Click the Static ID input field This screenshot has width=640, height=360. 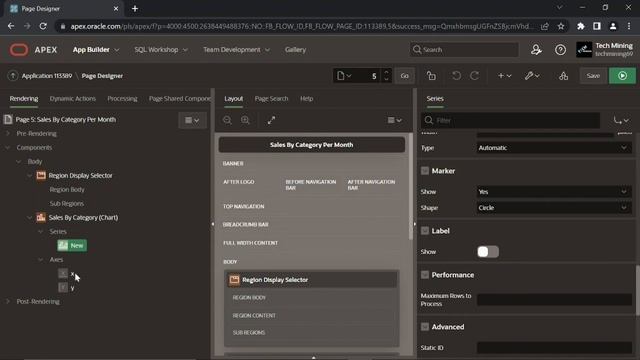click(554, 348)
